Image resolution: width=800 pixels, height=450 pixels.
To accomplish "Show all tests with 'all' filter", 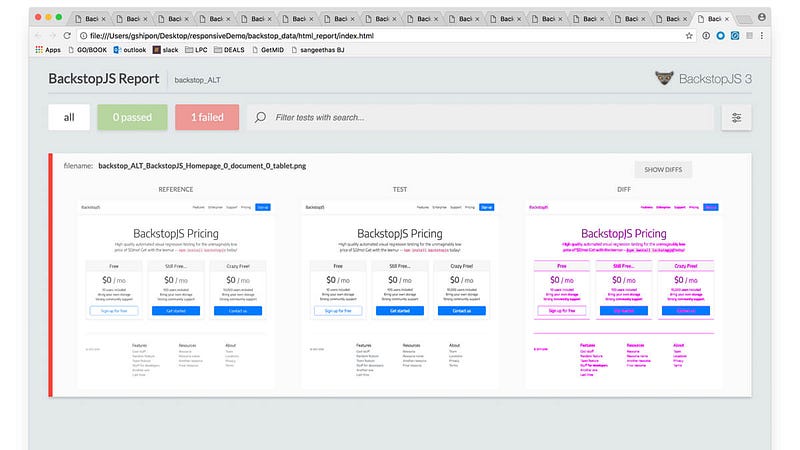I will [69, 117].
